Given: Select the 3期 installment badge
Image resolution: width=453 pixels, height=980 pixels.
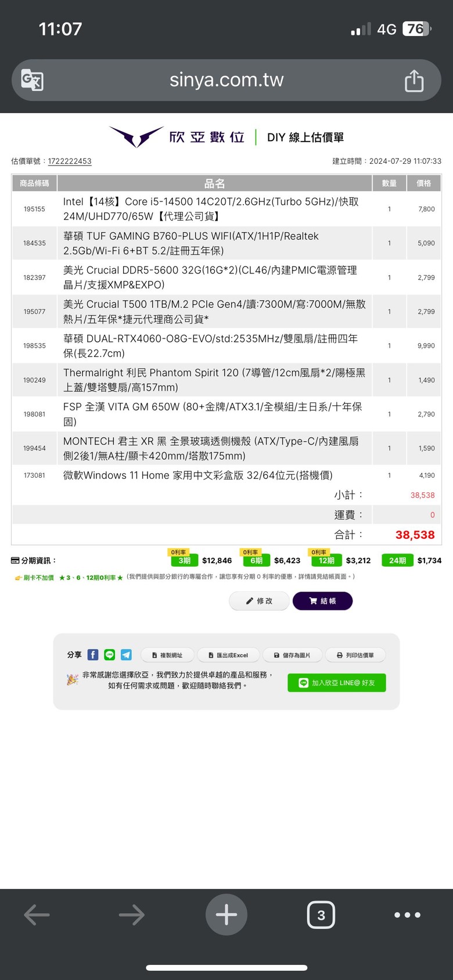Looking at the screenshot, I should click(184, 560).
